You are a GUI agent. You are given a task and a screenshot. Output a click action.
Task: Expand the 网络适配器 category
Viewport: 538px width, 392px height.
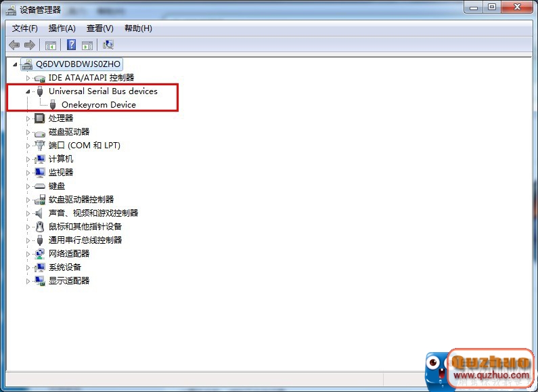pos(28,254)
